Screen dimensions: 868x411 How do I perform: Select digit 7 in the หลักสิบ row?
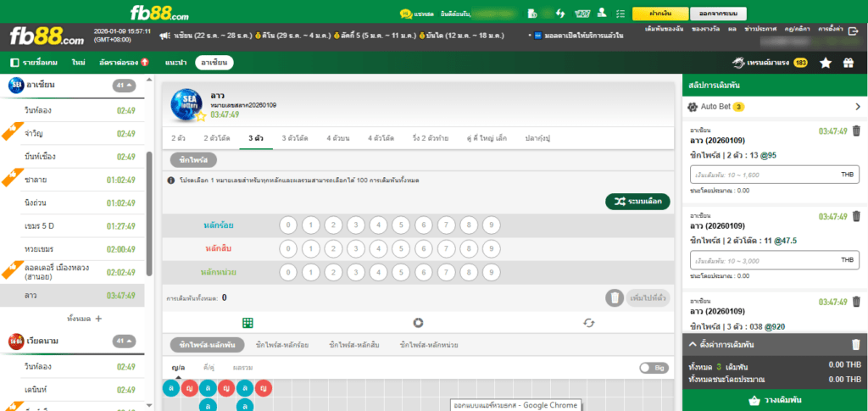pyautogui.click(x=446, y=249)
